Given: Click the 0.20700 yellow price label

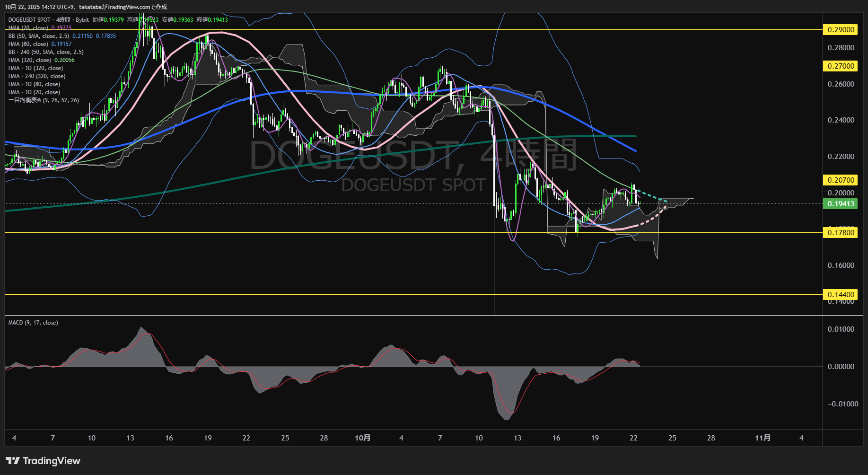Looking at the screenshot, I should point(841,180).
